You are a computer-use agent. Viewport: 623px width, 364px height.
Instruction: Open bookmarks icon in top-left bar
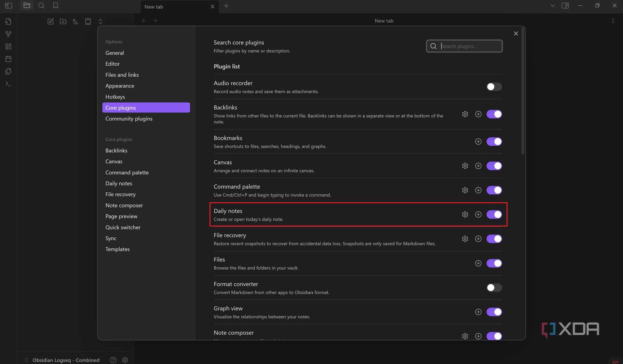[x=56, y=5]
